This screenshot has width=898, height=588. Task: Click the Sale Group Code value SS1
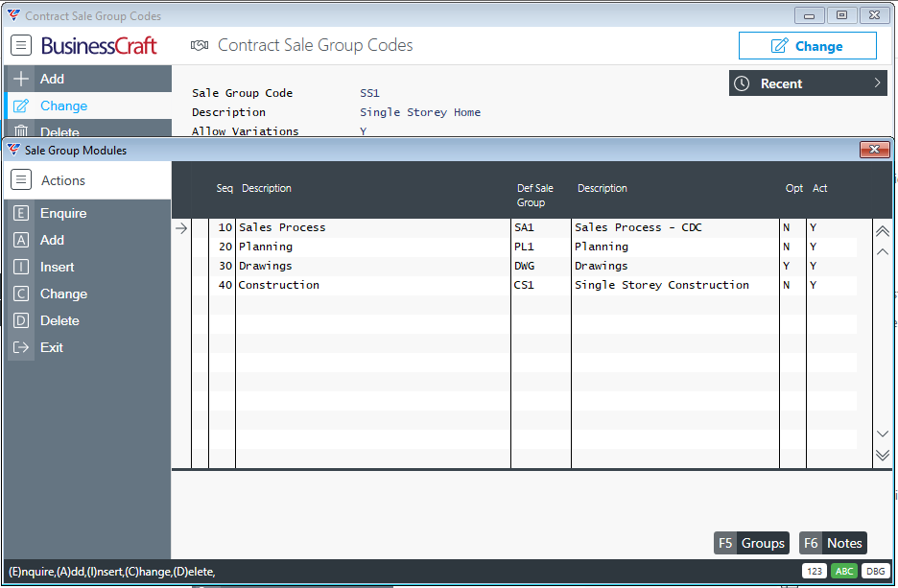(370, 93)
